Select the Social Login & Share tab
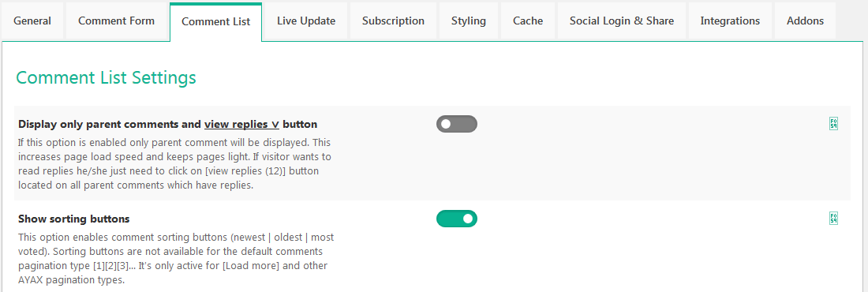868x292 pixels. (x=622, y=21)
